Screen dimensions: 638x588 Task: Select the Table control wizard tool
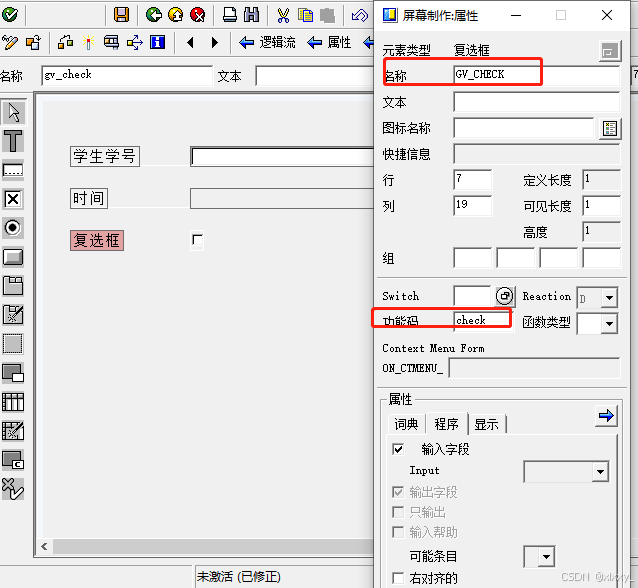click(13, 431)
